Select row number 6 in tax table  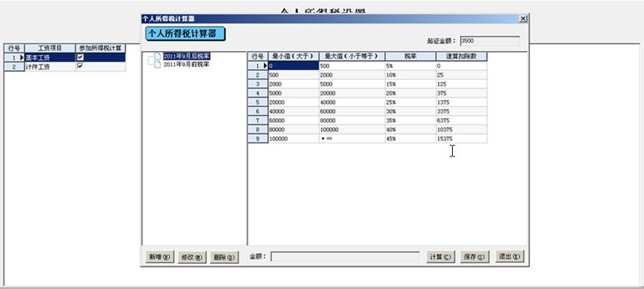click(x=258, y=111)
